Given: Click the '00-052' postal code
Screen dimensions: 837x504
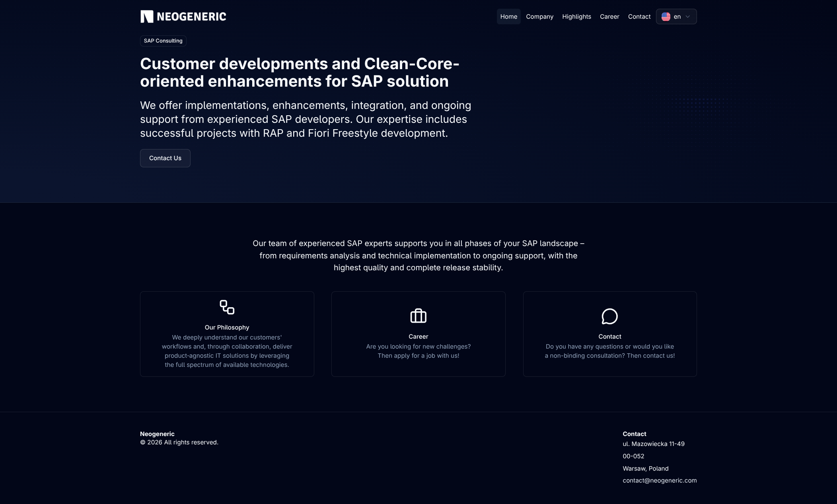Looking at the screenshot, I should [633, 456].
